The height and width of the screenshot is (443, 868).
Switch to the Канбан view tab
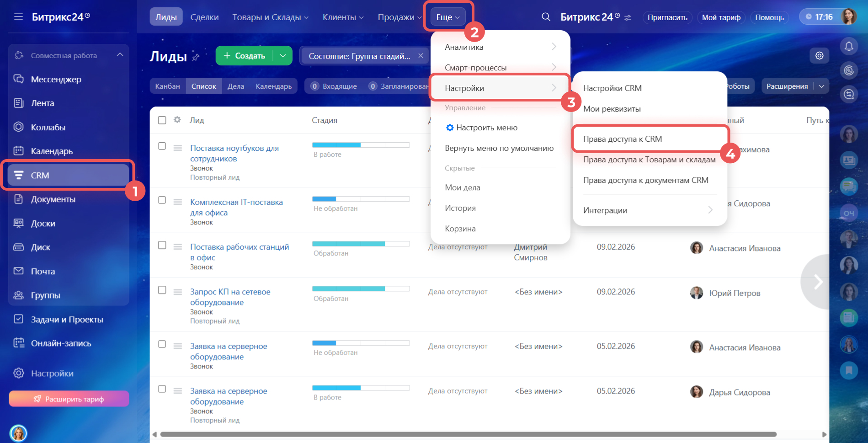167,86
